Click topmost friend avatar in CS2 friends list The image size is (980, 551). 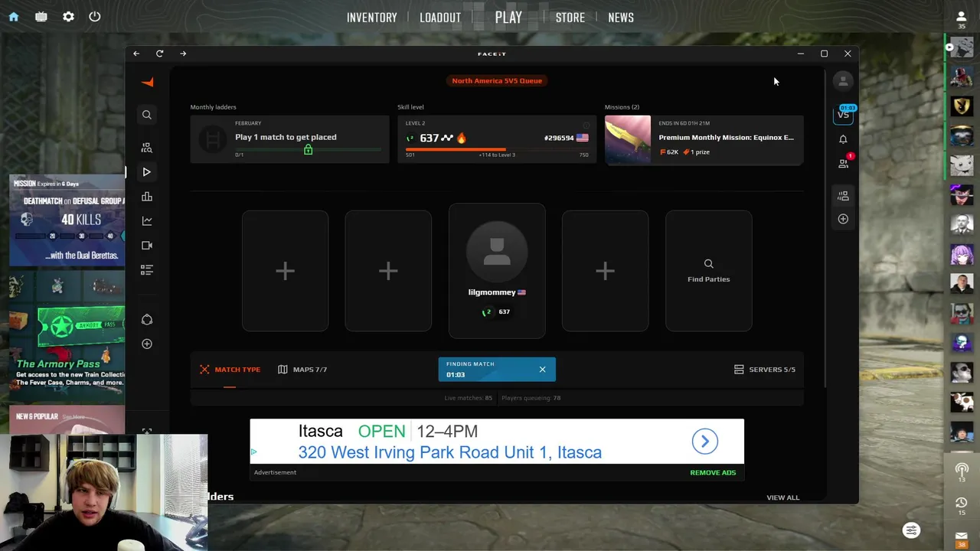962,47
